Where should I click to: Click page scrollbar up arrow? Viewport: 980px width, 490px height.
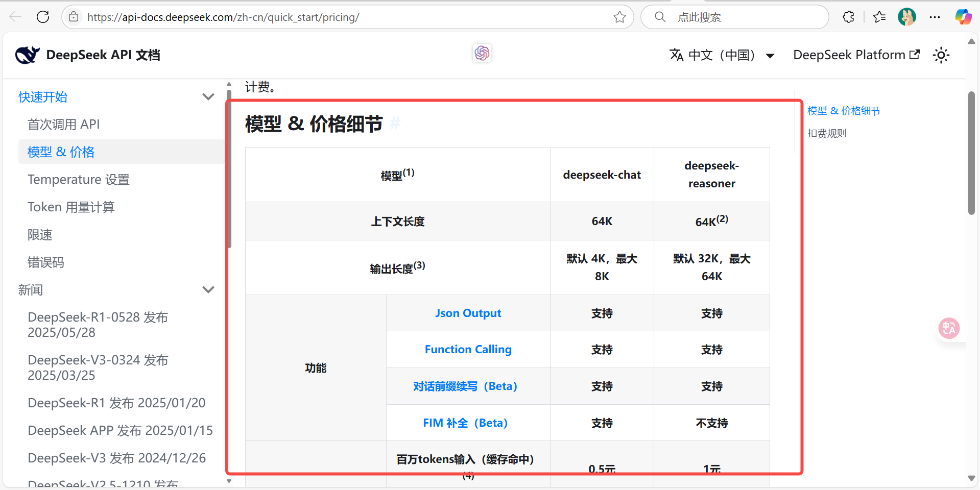pos(971,41)
